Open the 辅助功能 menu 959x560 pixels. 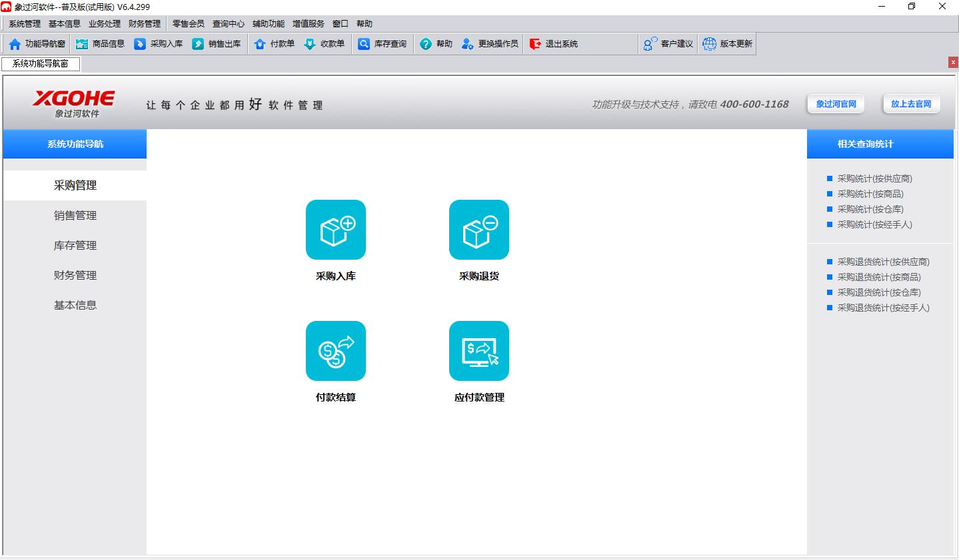269,24
